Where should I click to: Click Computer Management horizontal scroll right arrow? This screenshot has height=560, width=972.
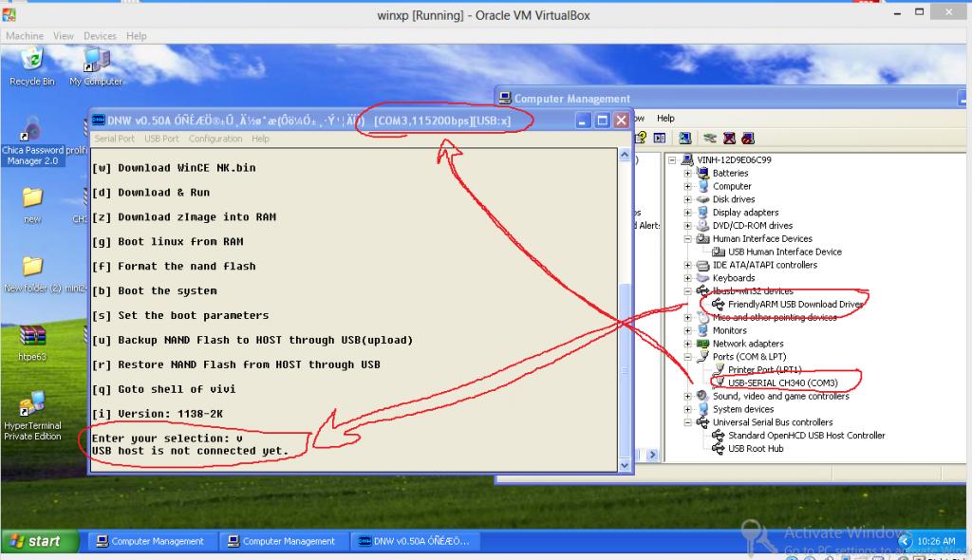pos(652,455)
